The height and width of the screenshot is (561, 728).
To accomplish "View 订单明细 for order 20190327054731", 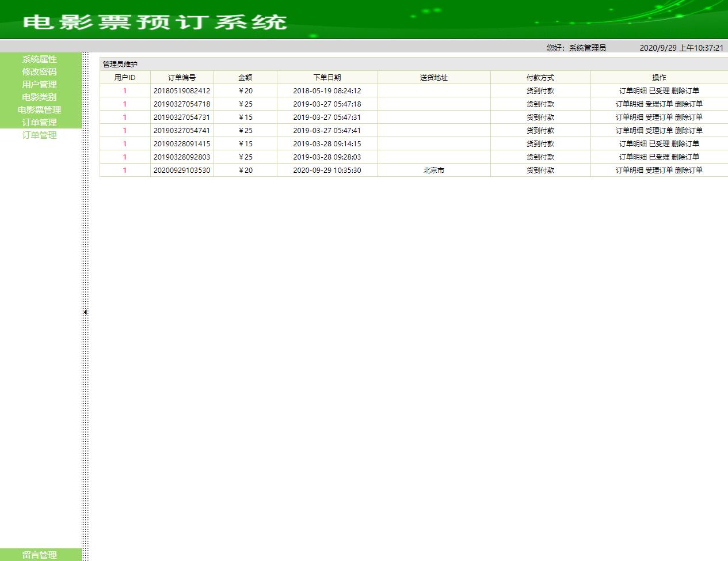I will click(x=630, y=117).
